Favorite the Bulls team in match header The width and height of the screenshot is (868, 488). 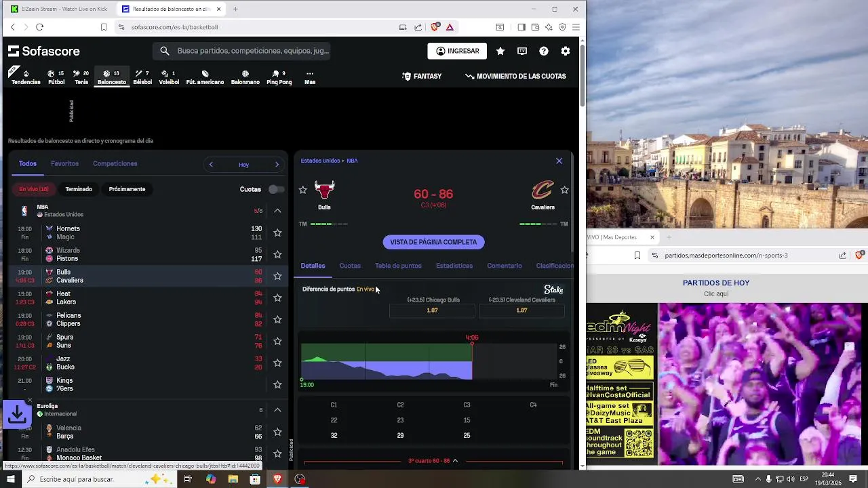click(303, 190)
